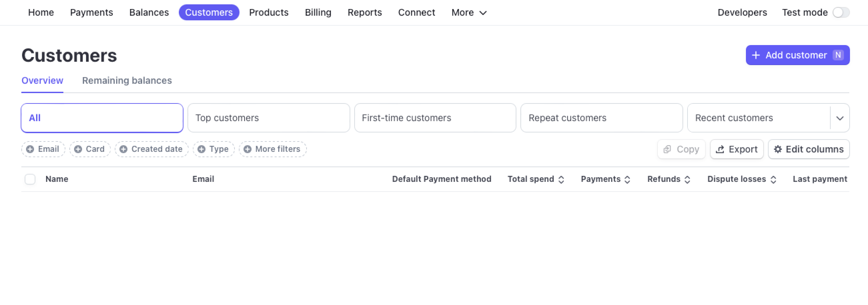Expand the More navigation menu
Screen dimensions: 868x305
pos(468,12)
